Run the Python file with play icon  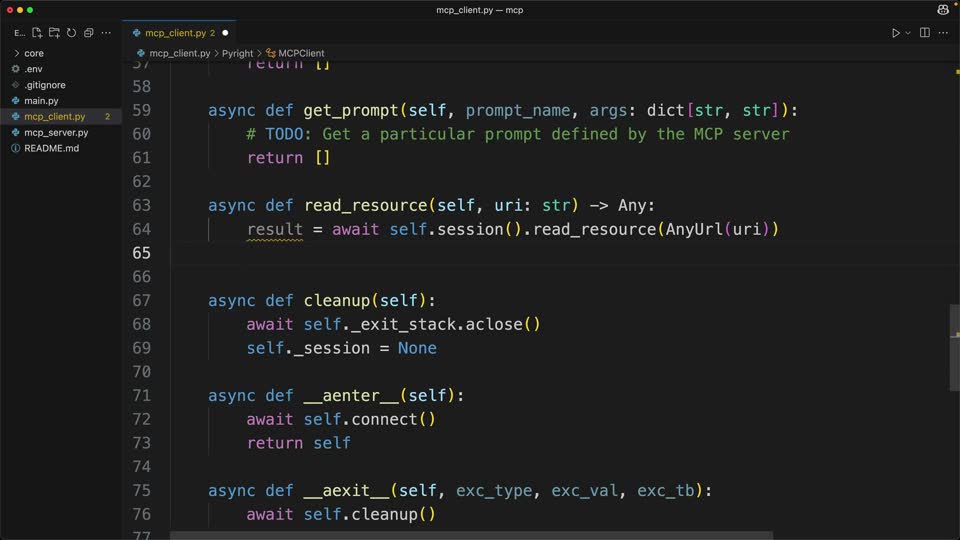pyautogui.click(x=895, y=33)
